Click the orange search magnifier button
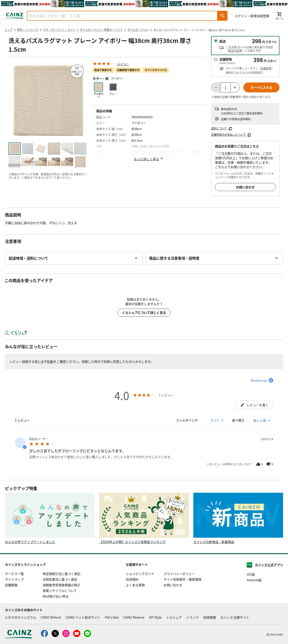This screenshot has width=288, height=644. (222, 16)
